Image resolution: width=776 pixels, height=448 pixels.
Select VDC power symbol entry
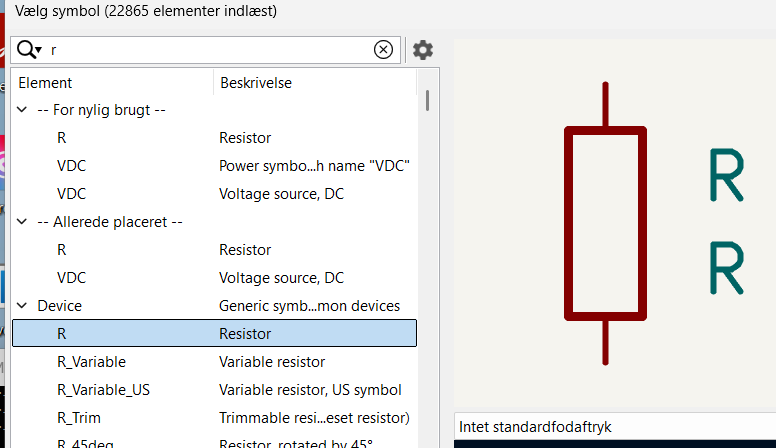pos(214,165)
